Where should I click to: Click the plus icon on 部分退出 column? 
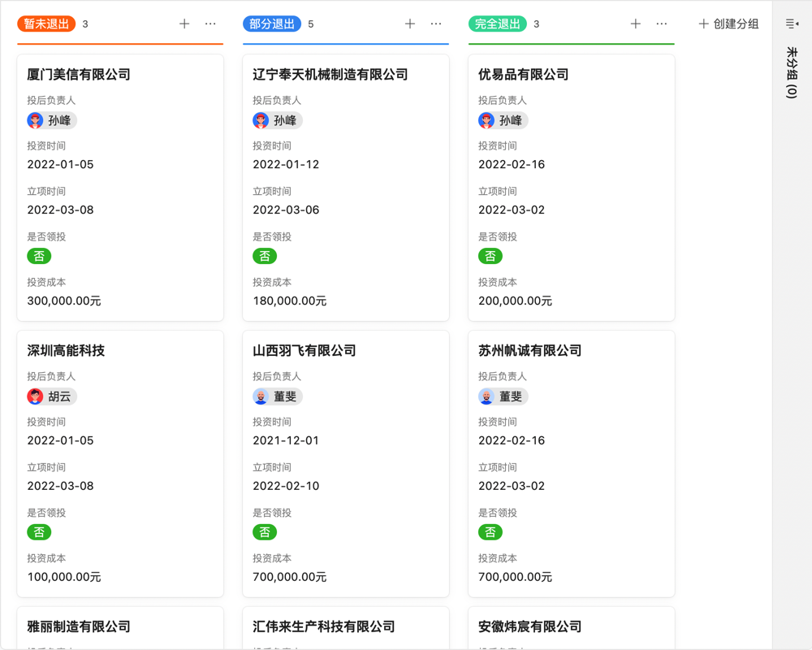tap(410, 24)
